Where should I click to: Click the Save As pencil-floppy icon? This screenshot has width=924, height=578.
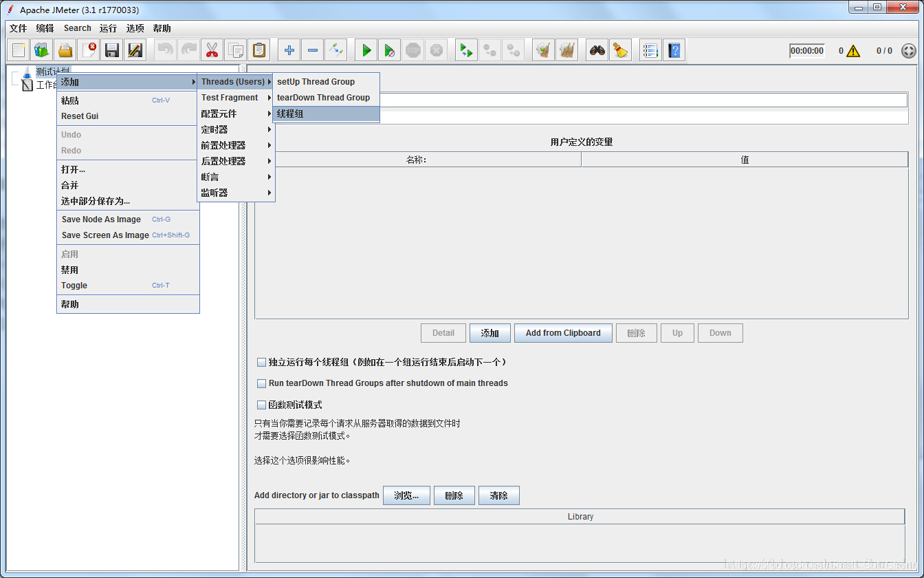click(x=135, y=50)
